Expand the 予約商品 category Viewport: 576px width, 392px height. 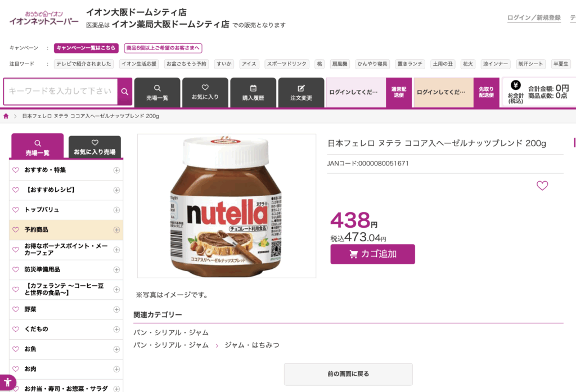(x=116, y=230)
